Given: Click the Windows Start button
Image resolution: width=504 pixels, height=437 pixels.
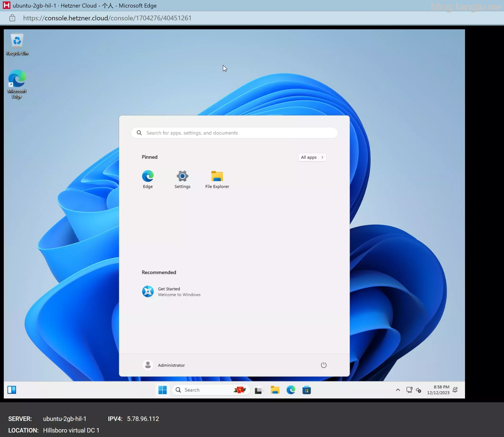Looking at the screenshot, I should (x=162, y=390).
